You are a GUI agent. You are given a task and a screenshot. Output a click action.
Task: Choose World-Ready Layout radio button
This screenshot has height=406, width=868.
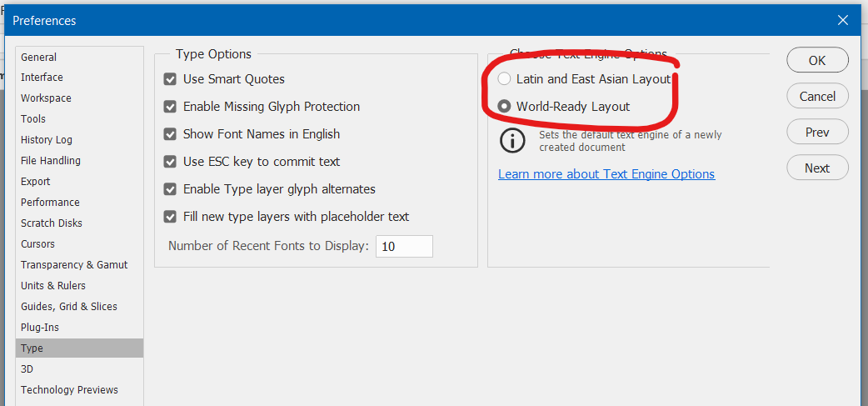504,107
